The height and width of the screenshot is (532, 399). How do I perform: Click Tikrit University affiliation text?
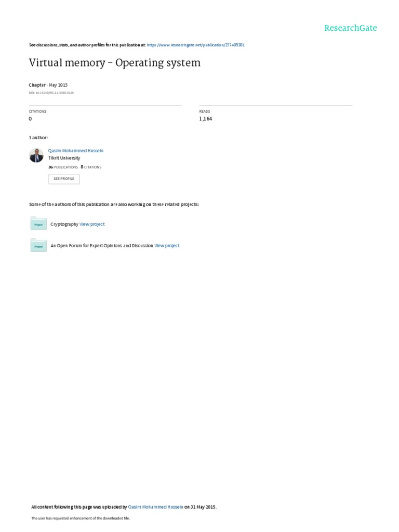pyautogui.click(x=64, y=158)
